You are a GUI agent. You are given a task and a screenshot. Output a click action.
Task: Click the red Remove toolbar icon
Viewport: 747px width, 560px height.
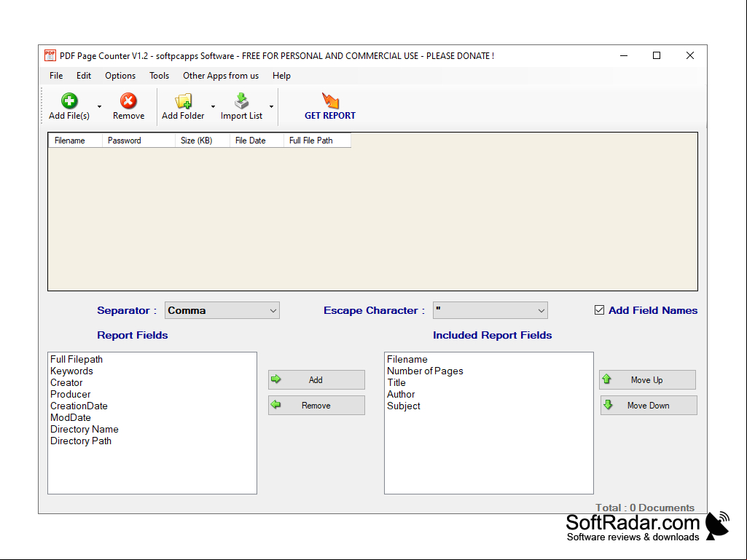click(x=128, y=100)
